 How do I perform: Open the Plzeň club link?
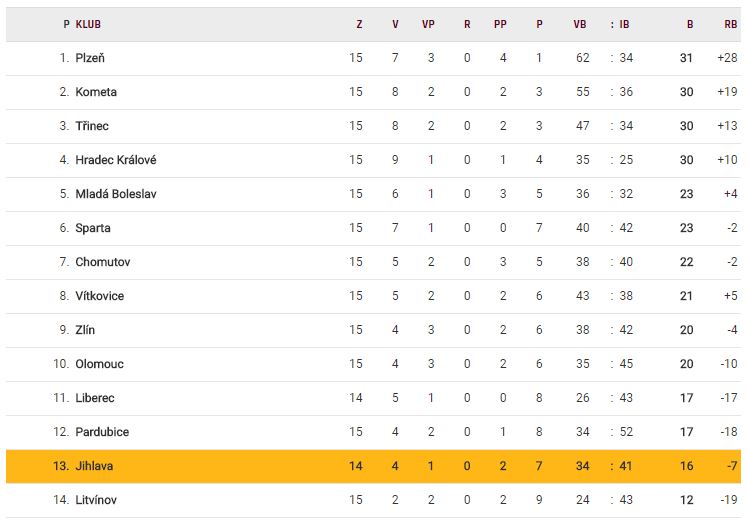point(90,58)
